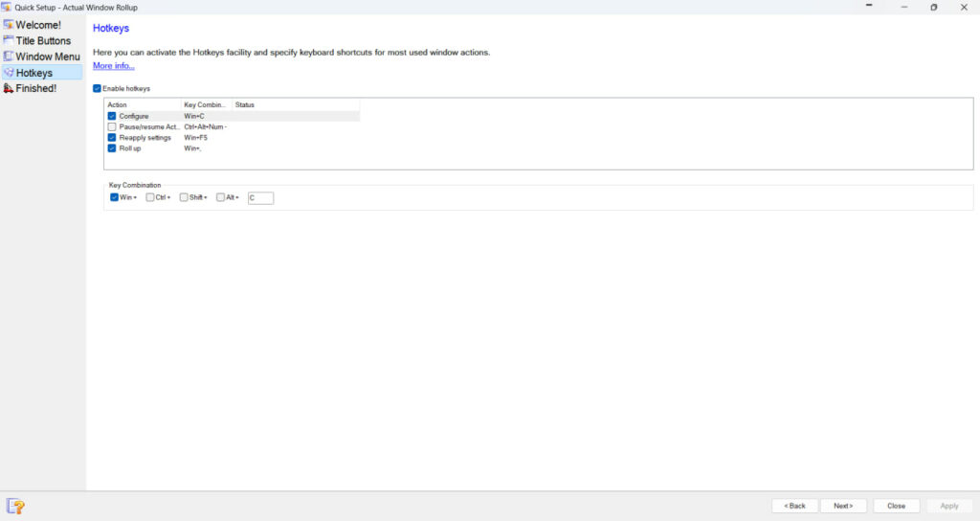This screenshot has width=980, height=521.
Task: Select the Roll up row text
Action: 130,148
